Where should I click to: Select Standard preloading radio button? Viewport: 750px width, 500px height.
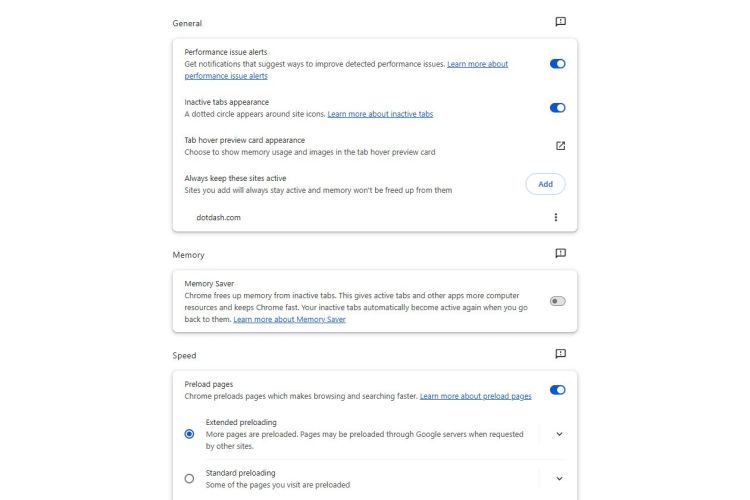[x=189, y=478]
